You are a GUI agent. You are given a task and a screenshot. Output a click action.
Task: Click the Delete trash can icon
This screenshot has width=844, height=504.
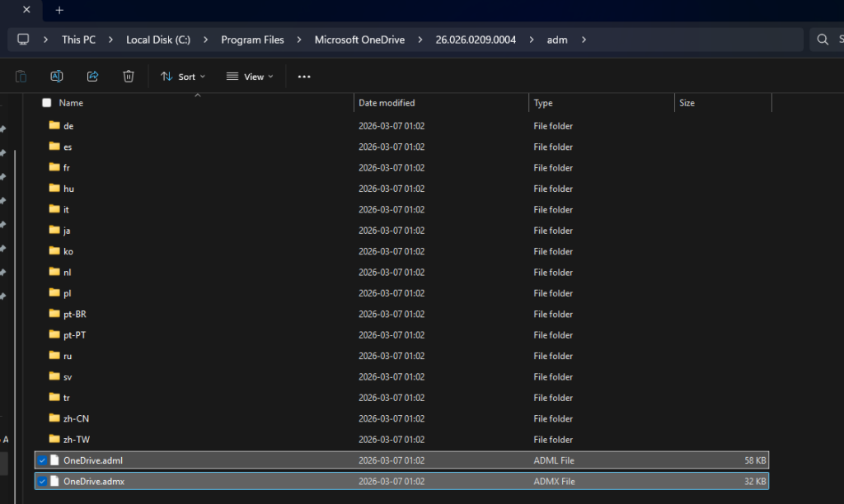pos(129,77)
